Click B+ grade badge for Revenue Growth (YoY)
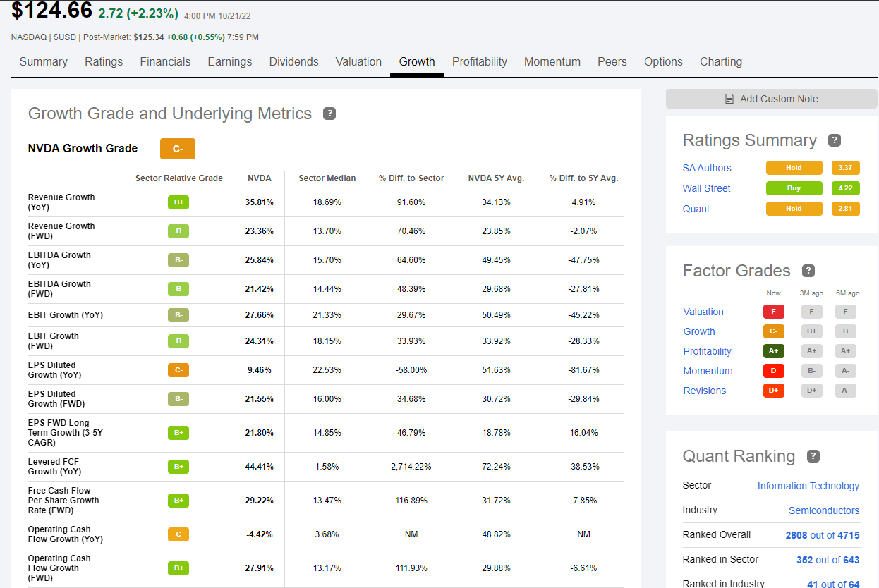879x588 pixels. (178, 202)
